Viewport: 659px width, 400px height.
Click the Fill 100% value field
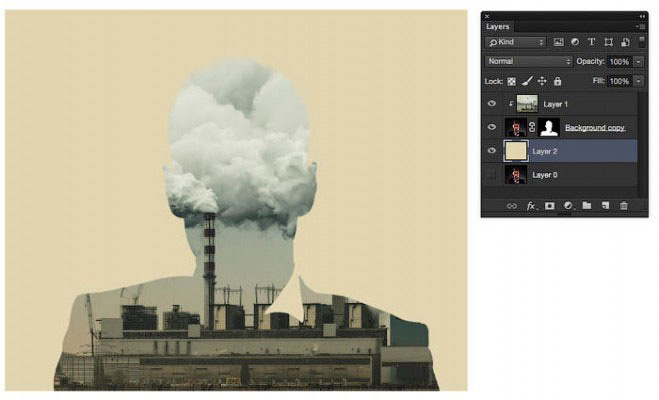click(620, 81)
